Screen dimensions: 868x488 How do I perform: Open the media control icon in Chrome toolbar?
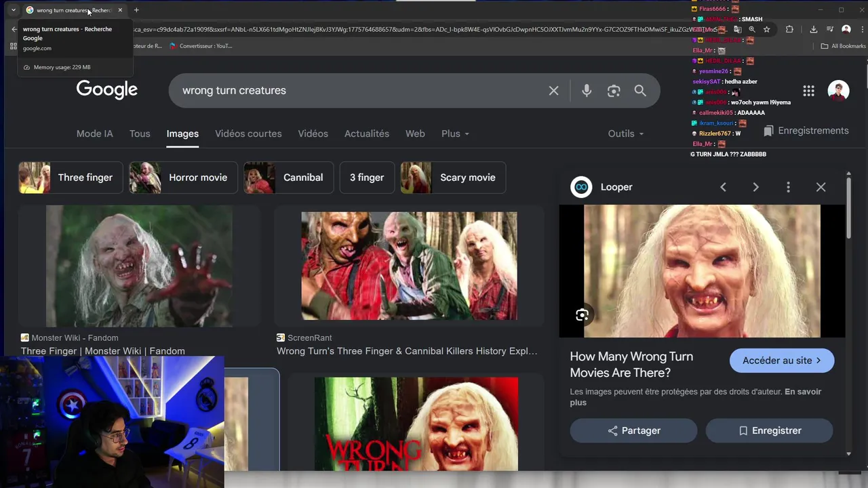[x=829, y=30]
